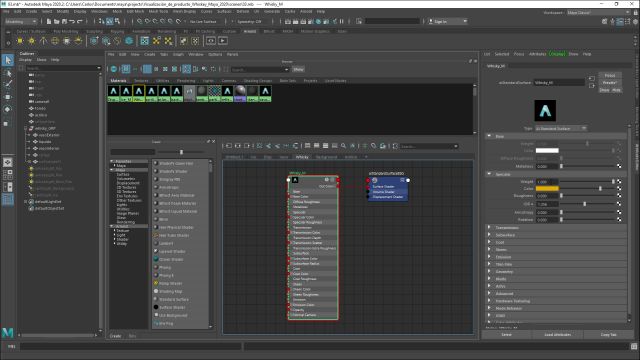Open the Graph menu in Hypershade

(178, 54)
